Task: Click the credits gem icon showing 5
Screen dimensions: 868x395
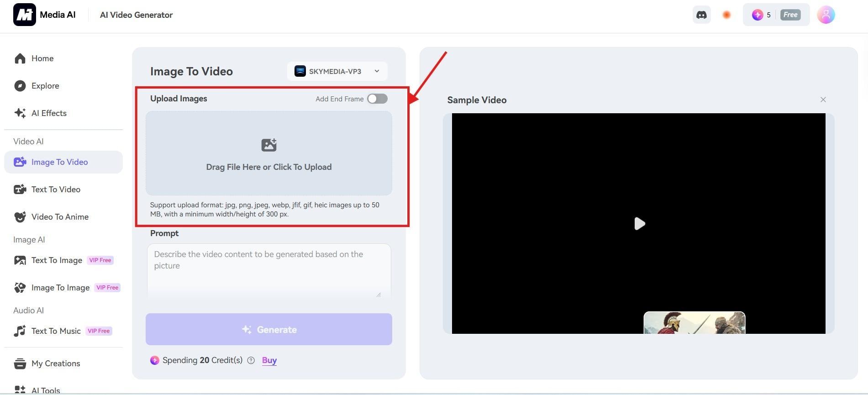Action: 758,15
